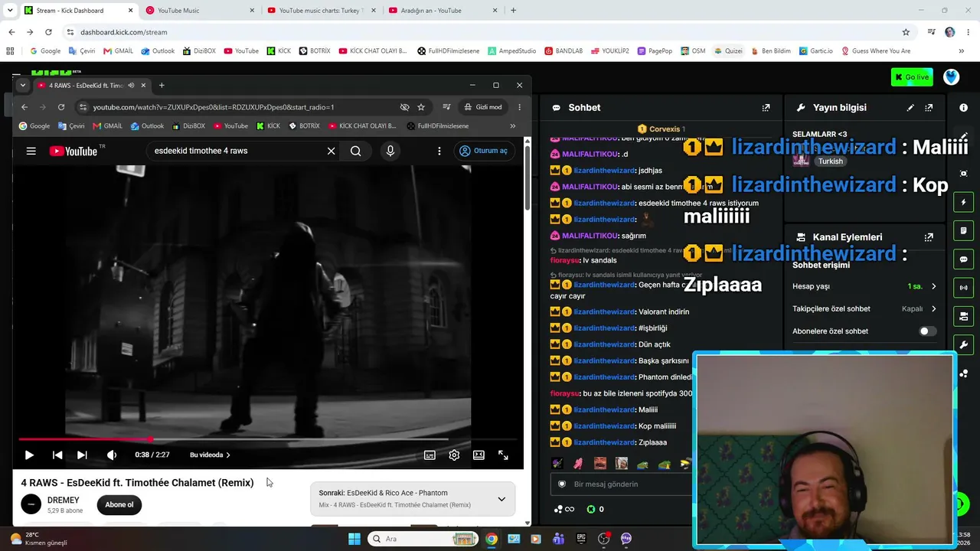Toggle the document sidebar panel
The image size is (980, 551).
[963, 230]
